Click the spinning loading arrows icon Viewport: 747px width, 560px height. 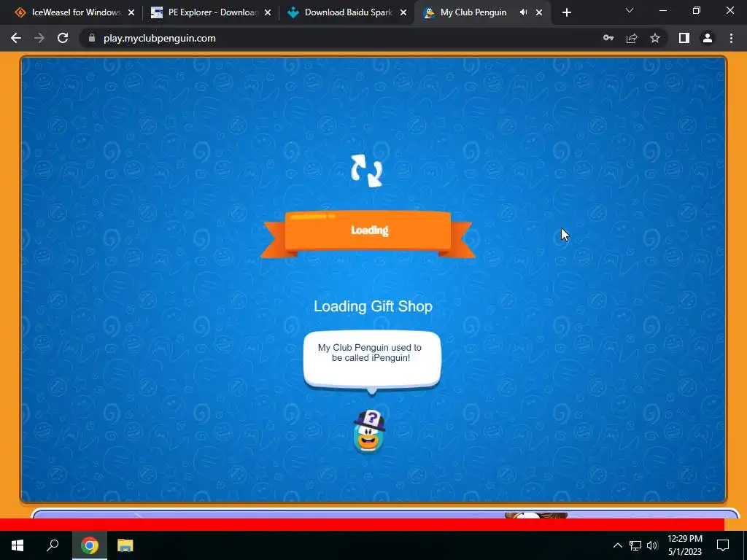click(x=367, y=171)
